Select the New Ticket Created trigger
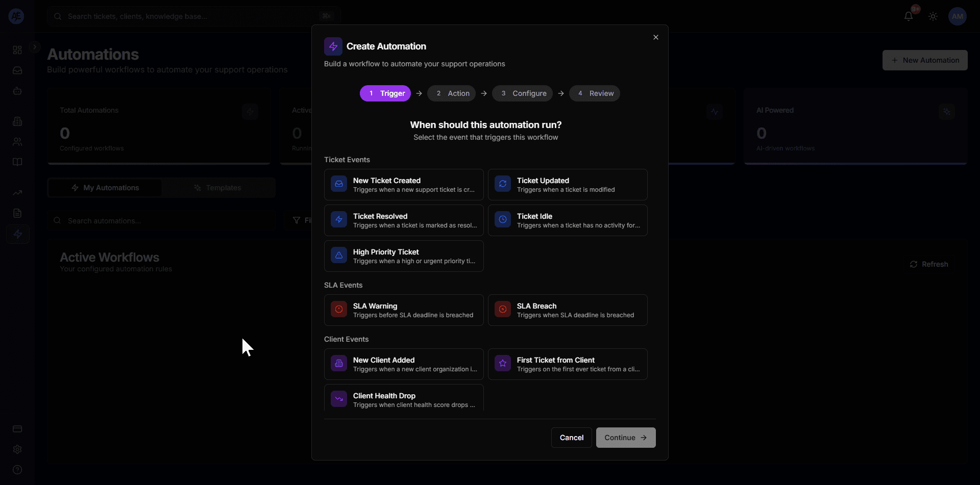 [x=403, y=184]
